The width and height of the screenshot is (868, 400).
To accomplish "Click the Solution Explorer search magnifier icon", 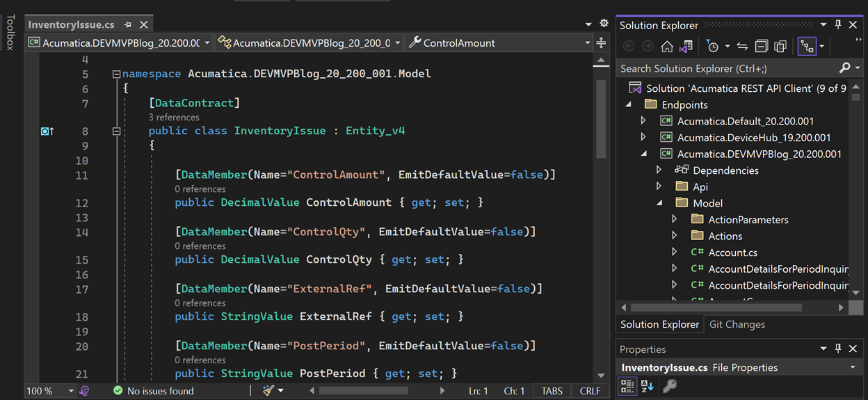I will [x=844, y=67].
